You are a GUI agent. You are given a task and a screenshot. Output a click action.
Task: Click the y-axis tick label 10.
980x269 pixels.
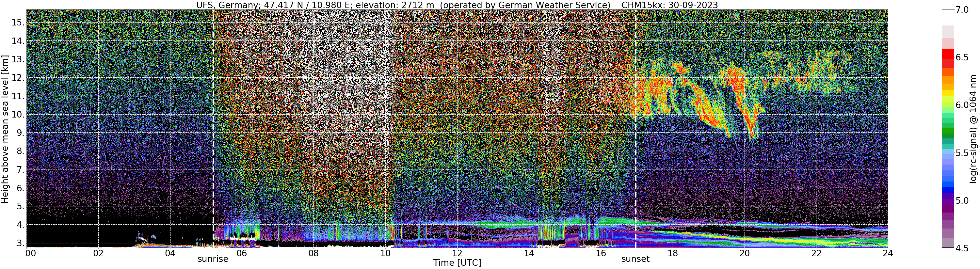[x=18, y=115]
